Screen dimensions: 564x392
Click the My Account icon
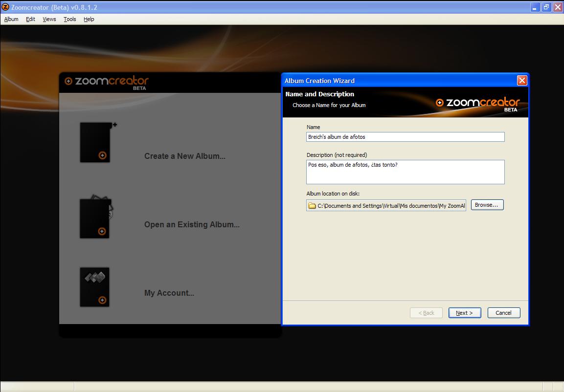[x=94, y=287]
